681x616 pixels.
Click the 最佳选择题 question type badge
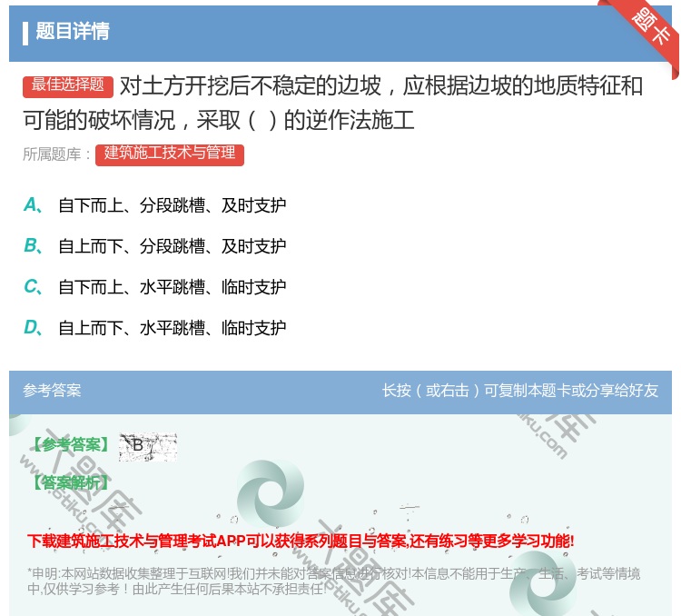68,85
